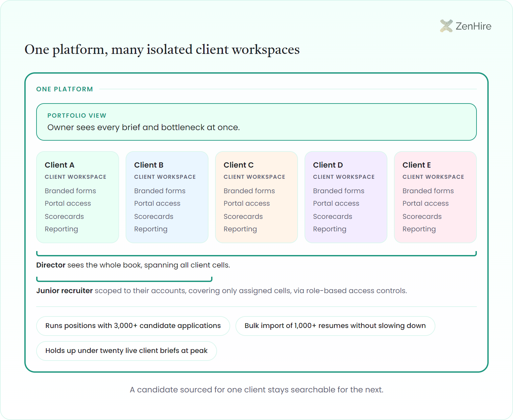Select Portal access in Client B
Viewport: 513px width, 420px height.
(x=157, y=203)
